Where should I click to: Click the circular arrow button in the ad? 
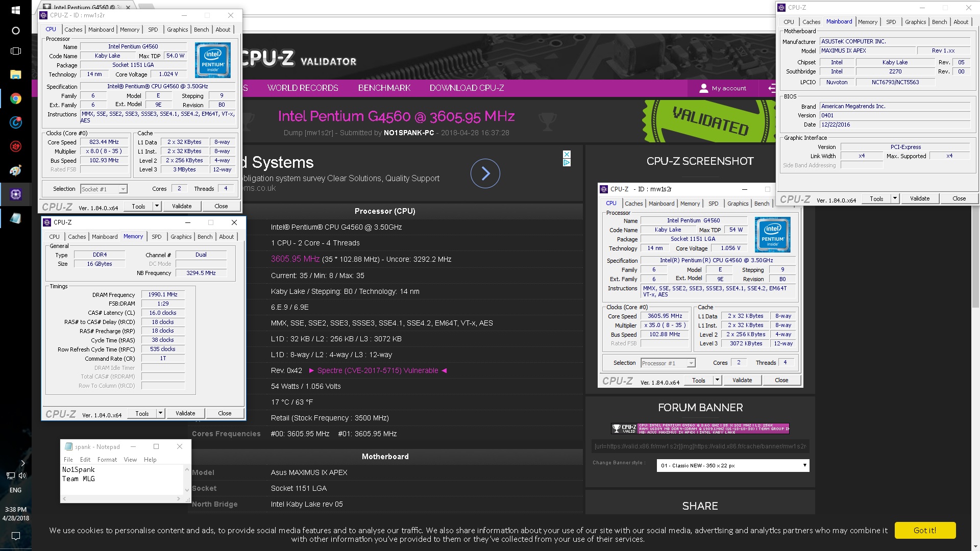[x=485, y=173]
